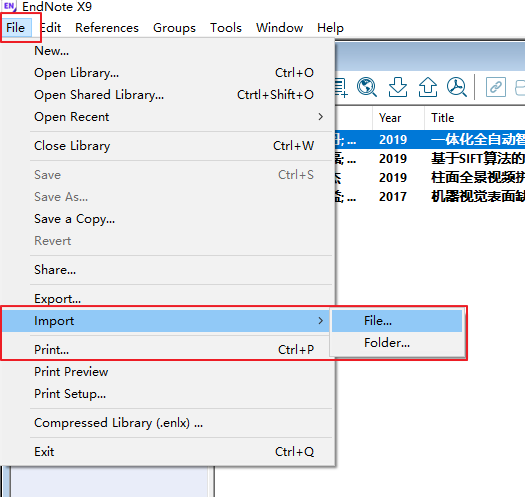
Task: Choose File... in the Import submenu
Action: 397,321
